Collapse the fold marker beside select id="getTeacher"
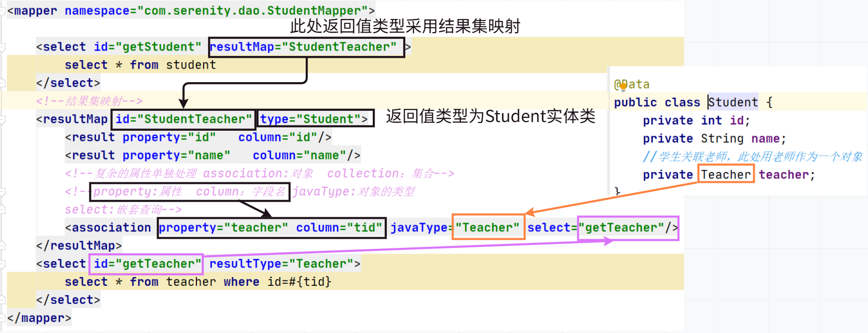The height and width of the screenshot is (333, 868). coord(2,264)
